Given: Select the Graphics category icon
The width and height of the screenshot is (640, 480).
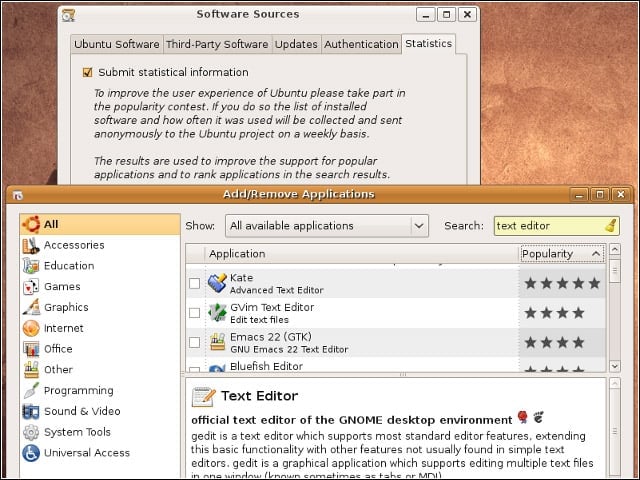Looking at the screenshot, I should point(31,307).
